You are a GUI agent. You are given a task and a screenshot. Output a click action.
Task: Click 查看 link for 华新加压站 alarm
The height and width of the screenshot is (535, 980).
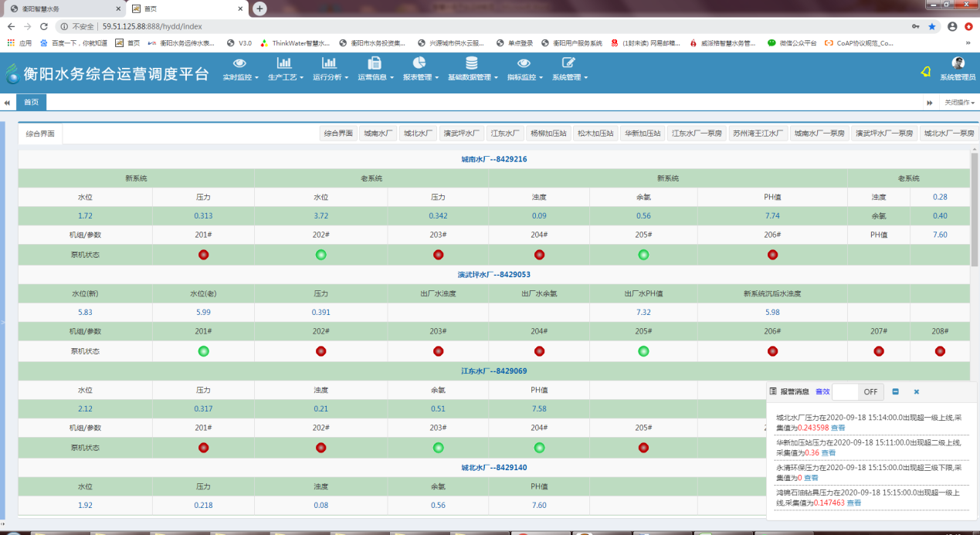[x=828, y=452]
